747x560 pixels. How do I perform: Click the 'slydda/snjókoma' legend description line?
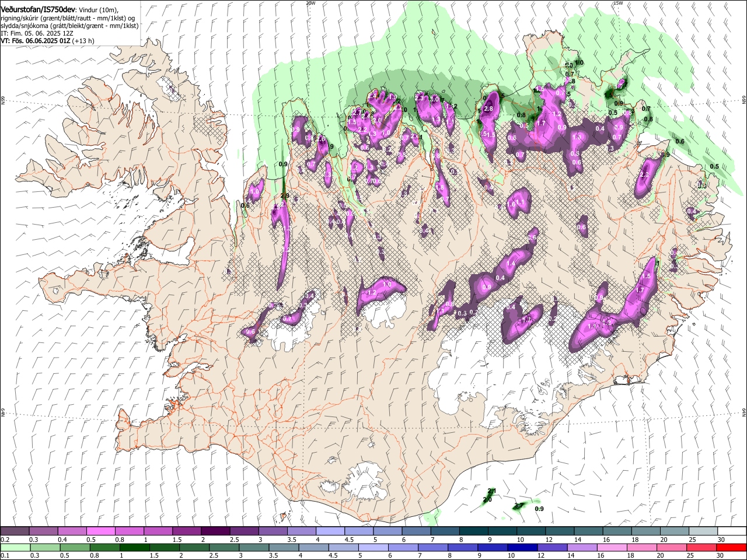pos(69,26)
